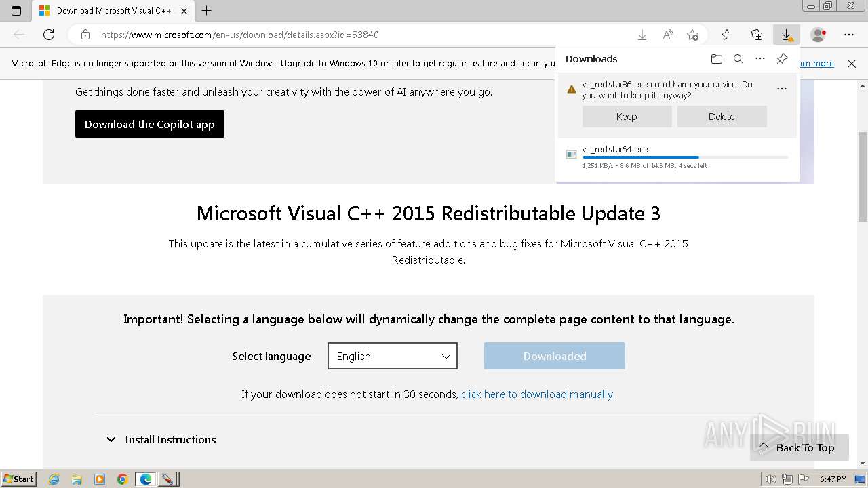The image size is (868, 488).
Task: Click Microsoft Edge taskbar icon
Action: [145, 479]
